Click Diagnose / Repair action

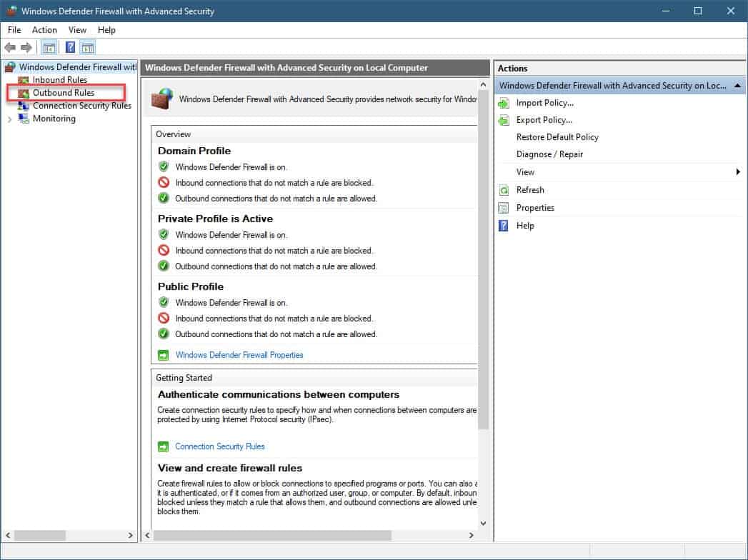(549, 154)
